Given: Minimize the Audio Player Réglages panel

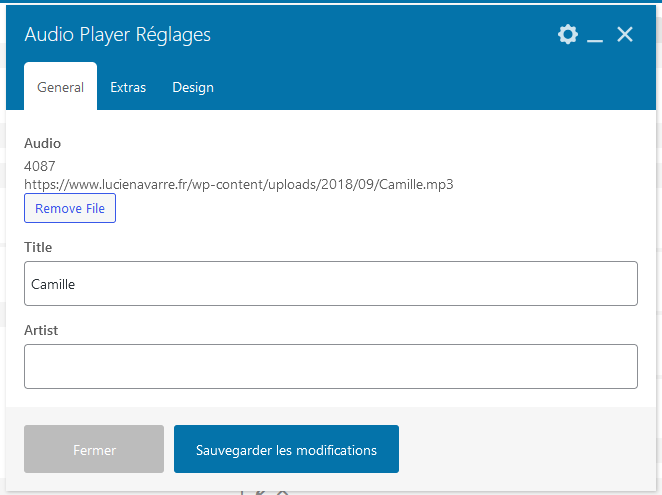Looking at the screenshot, I should coord(595,35).
